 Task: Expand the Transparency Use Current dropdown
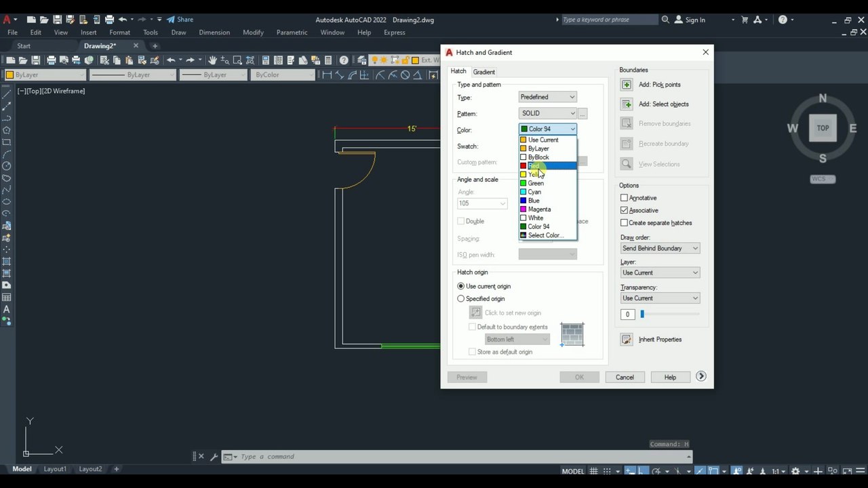(x=660, y=298)
